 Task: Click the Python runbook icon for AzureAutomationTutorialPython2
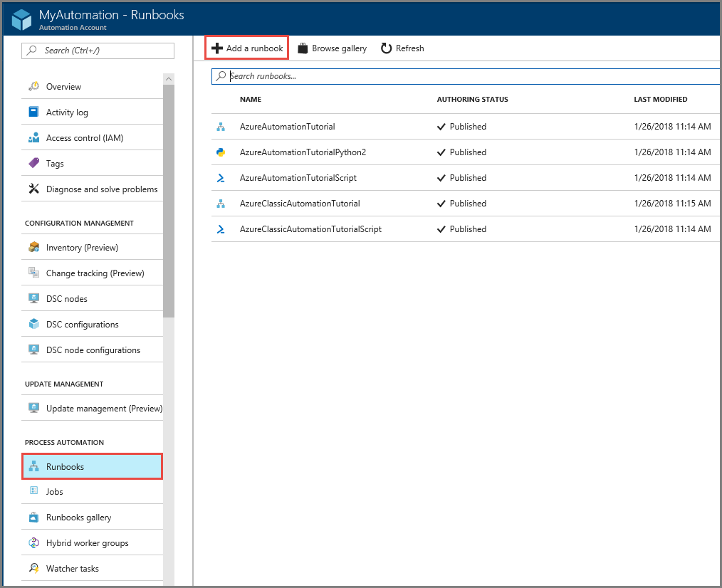click(x=221, y=152)
